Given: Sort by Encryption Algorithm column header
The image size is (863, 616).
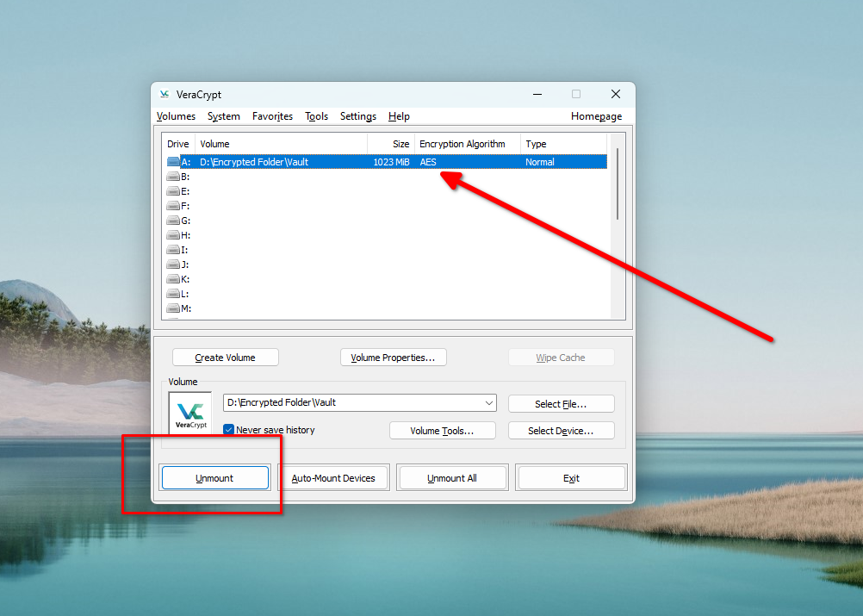Looking at the screenshot, I should click(x=468, y=144).
